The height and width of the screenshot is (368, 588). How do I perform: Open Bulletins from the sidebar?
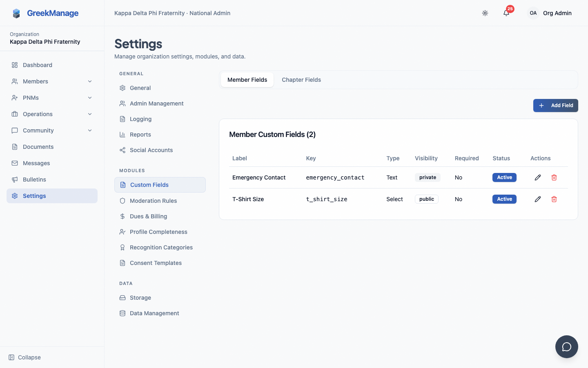tap(52, 180)
